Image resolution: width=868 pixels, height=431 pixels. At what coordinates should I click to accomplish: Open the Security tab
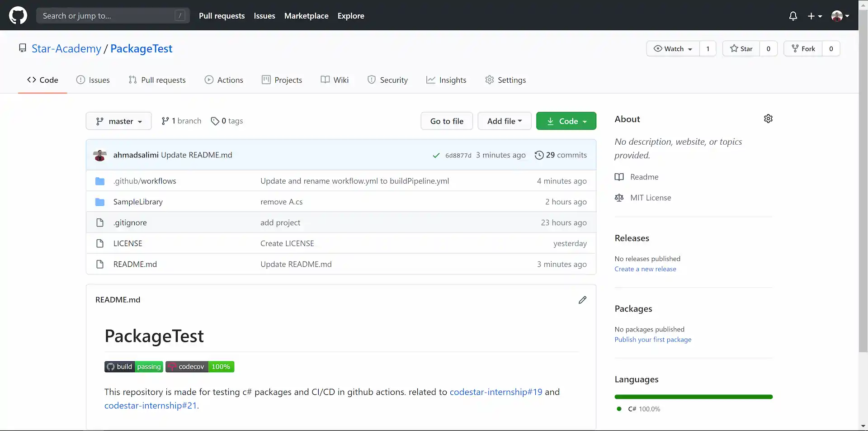click(x=387, y=80)
